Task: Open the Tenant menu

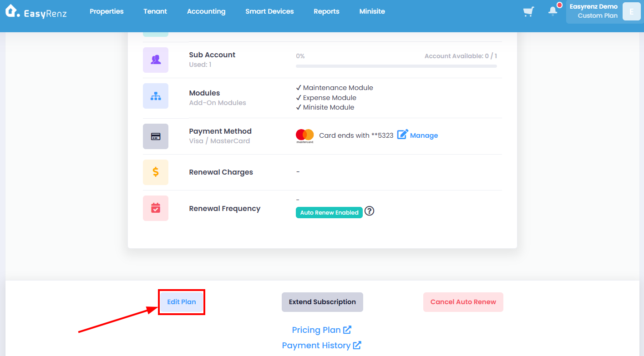Action: click(x=155, y=11)
